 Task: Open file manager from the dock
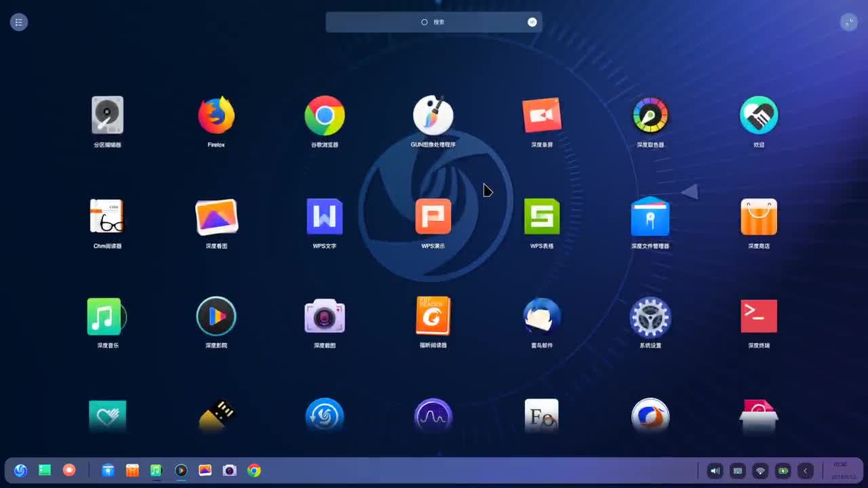[x=108, y=470]
